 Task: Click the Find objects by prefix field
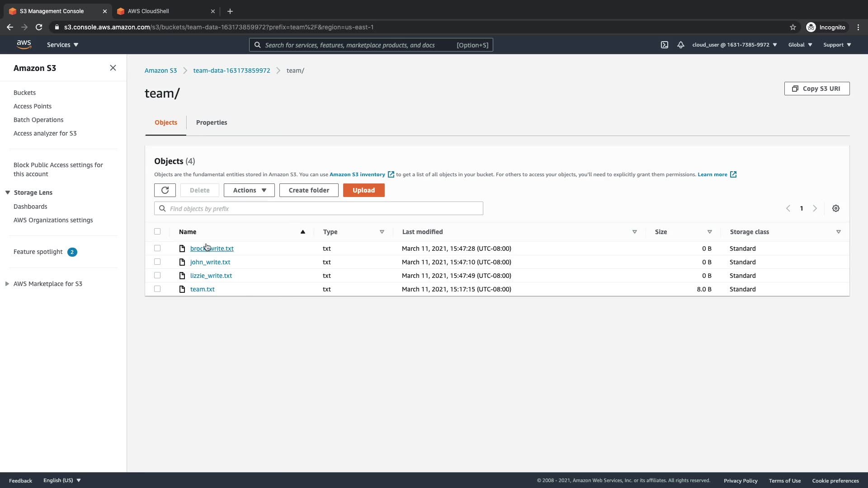click(318, 208)
